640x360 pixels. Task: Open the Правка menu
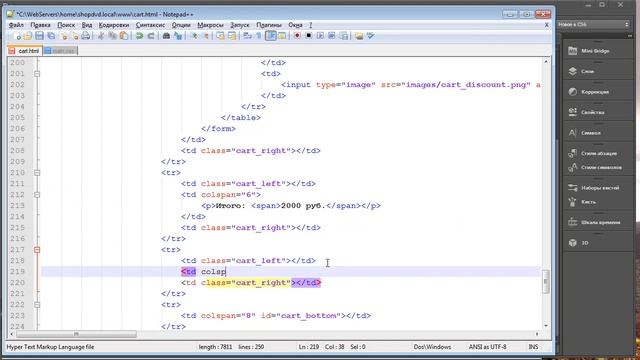pos(40,25)
